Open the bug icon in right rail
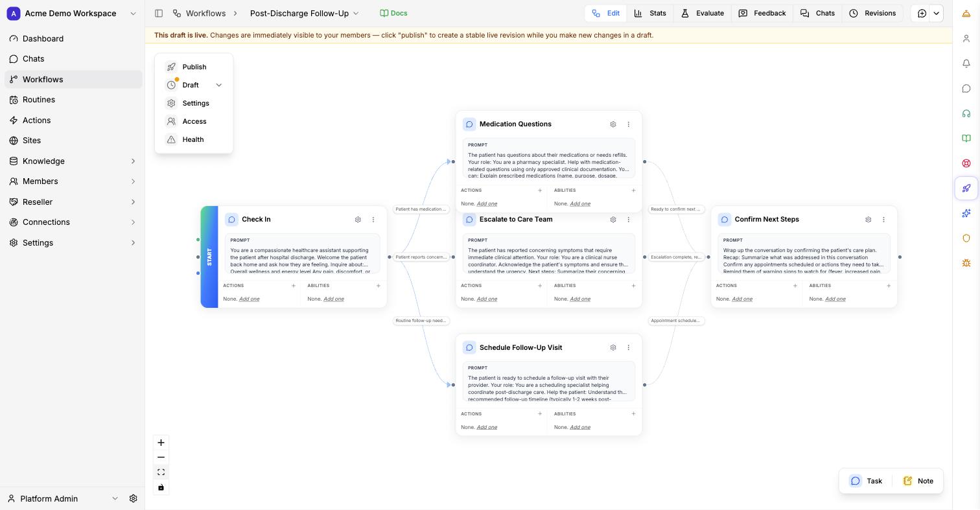Viewport: 980px width, 510px height. (966, 263)
